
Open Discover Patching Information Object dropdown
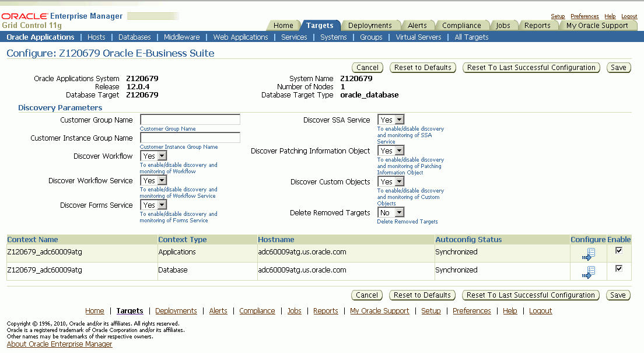pos(391,151)
